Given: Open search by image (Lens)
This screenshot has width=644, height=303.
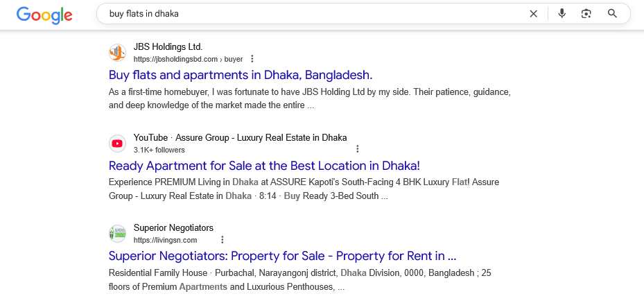Looking at the screenshot, I should coord(586,14).
